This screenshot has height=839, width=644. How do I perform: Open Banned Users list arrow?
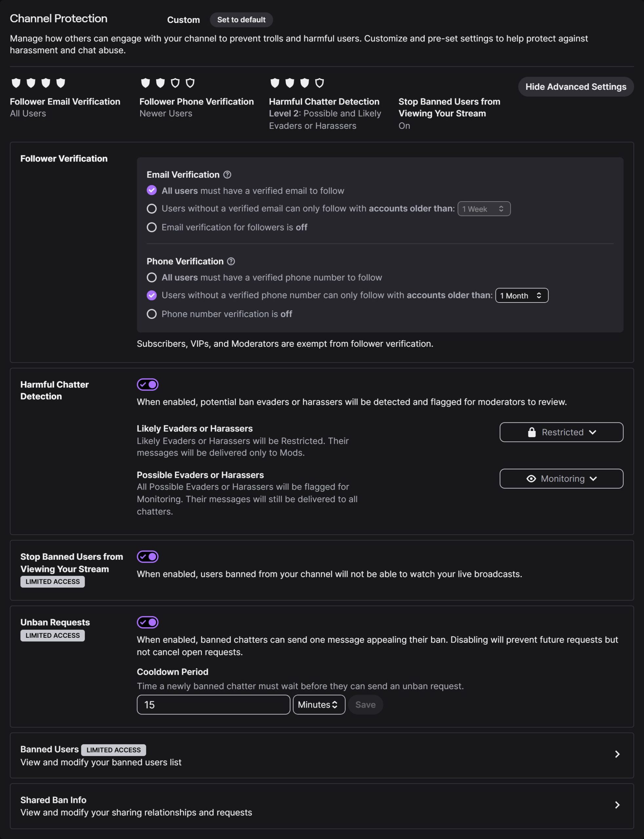tap(617, 754)
